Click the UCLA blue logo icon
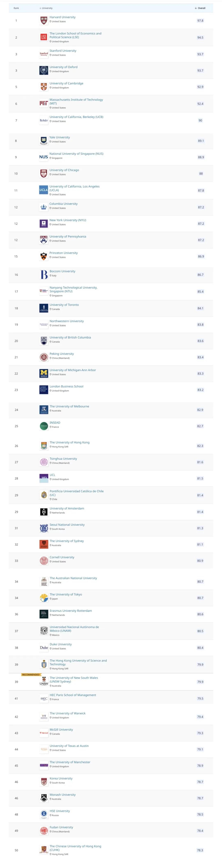 43,190
